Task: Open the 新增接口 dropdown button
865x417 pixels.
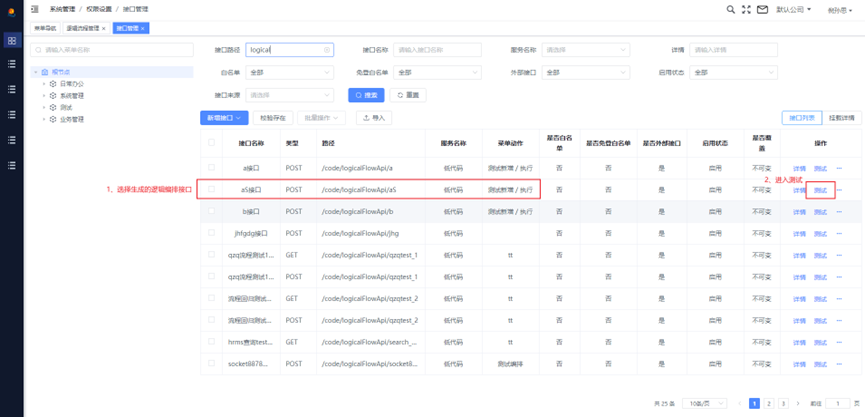Action: (x=224, y=117)
